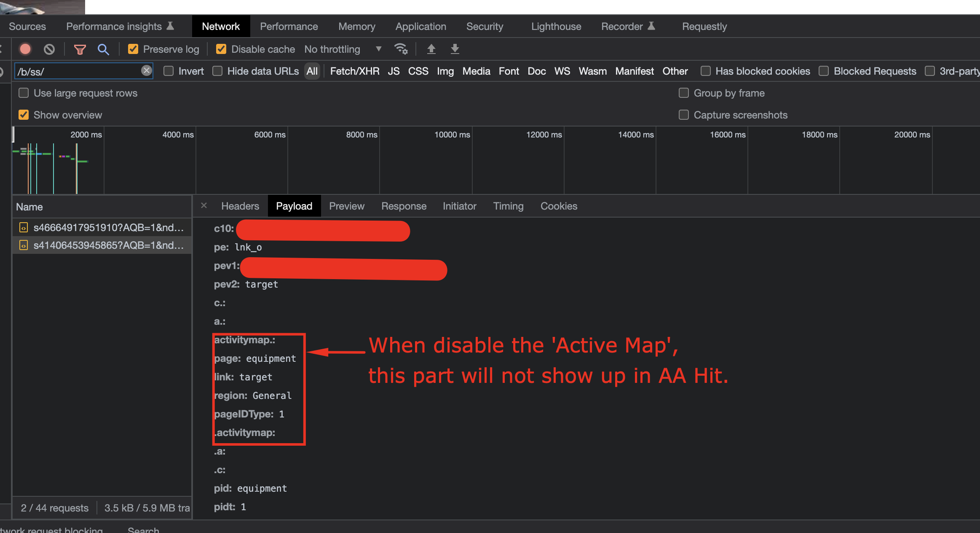
Task: Filter requests by Img type
Action: pyautogui.click(x=445, y=71)
